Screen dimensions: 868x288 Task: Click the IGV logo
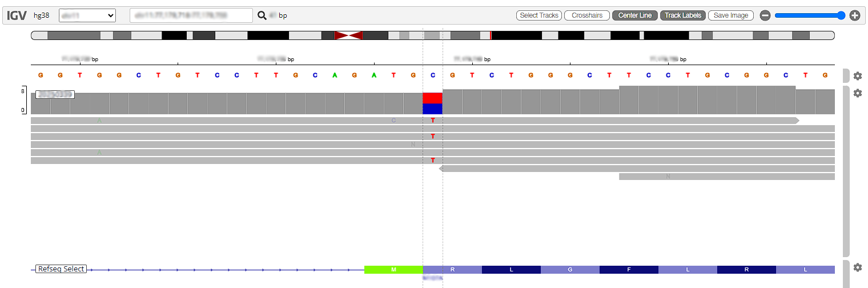(17, 15)
